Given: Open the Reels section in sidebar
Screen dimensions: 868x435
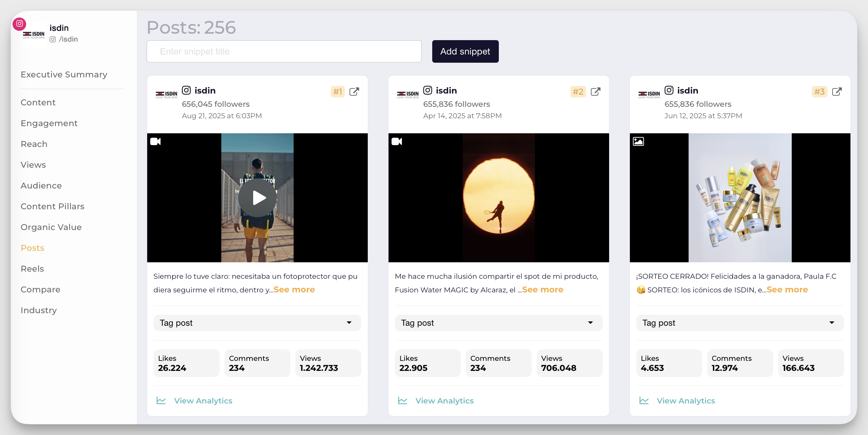Looking at the screenshot, I should point(32,269).
